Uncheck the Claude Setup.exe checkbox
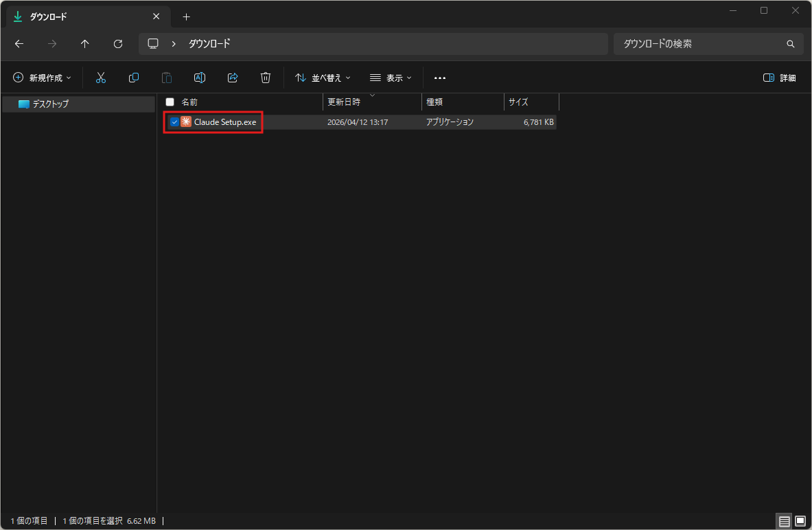 [174, 122]
